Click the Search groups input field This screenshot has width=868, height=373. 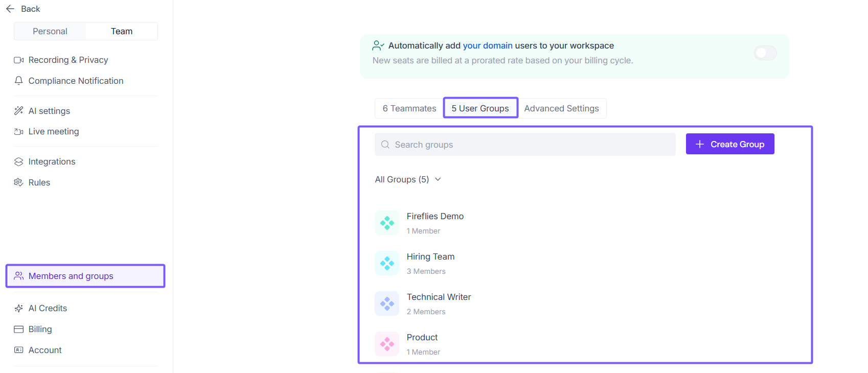525,145
